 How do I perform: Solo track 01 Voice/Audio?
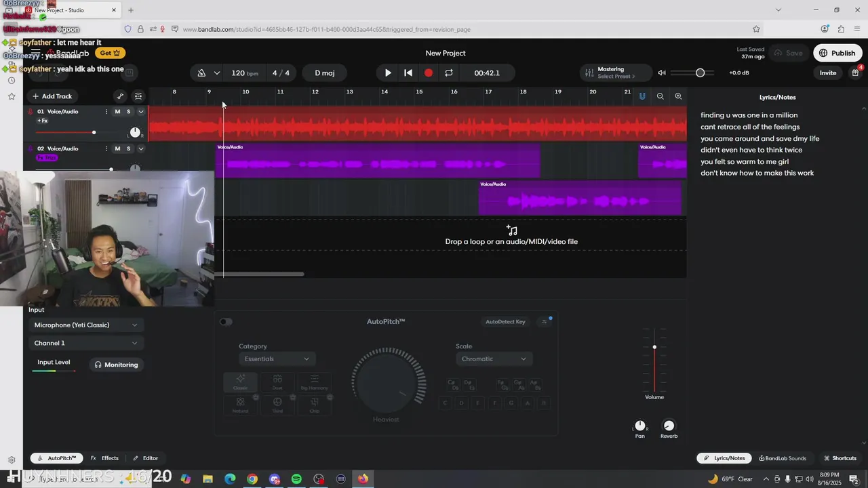(x=128, y=112)
